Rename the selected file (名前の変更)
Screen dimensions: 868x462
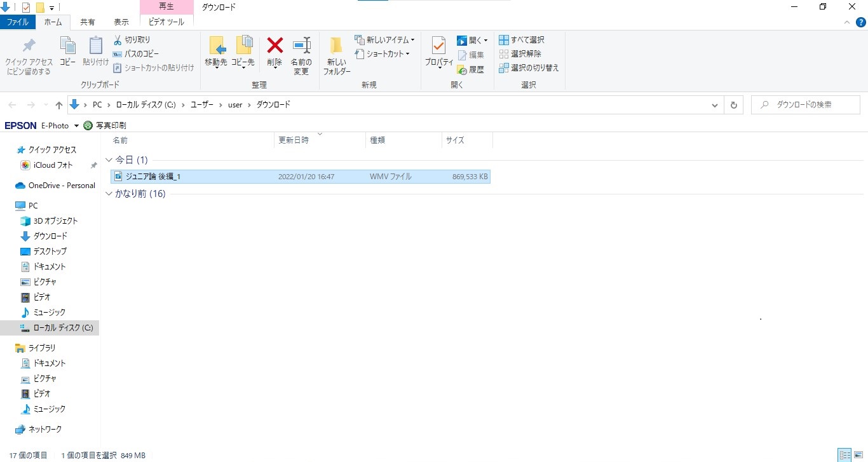301,56
